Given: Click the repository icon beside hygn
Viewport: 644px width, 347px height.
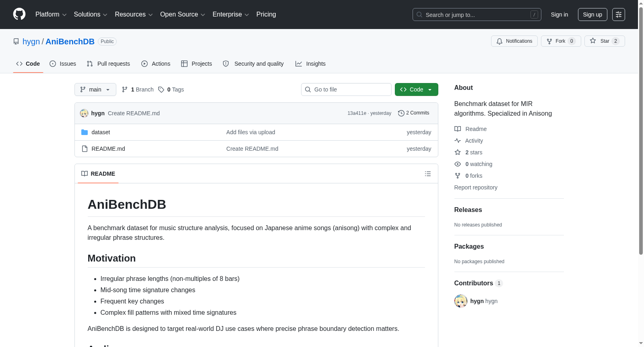Looking at the screenshot, I should [x=16, y=42].
